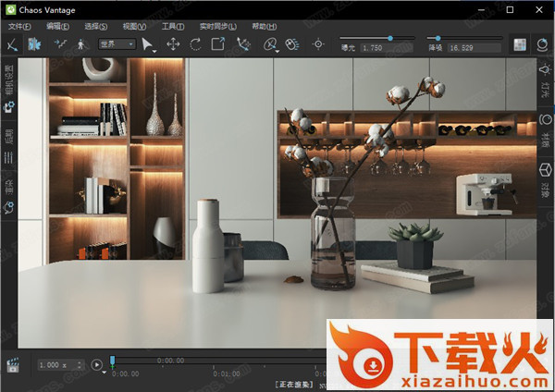Open the 对象 objects panel label
555x392 pixels.
pos(546,190)
